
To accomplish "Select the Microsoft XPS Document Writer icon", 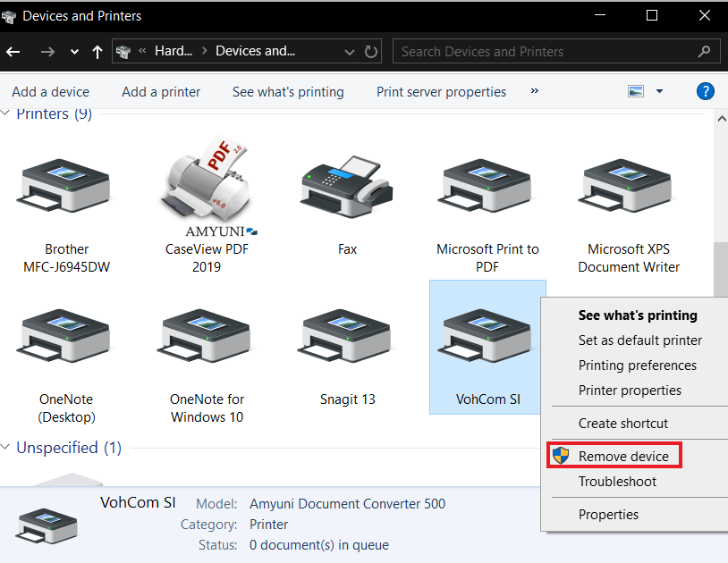I will (x=625, y=186).
